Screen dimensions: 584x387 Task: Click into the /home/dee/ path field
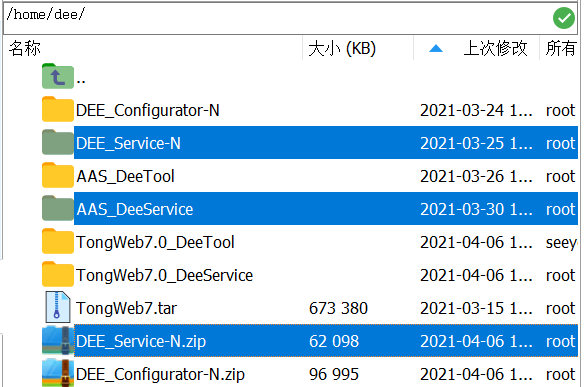[x=277, y=18]
